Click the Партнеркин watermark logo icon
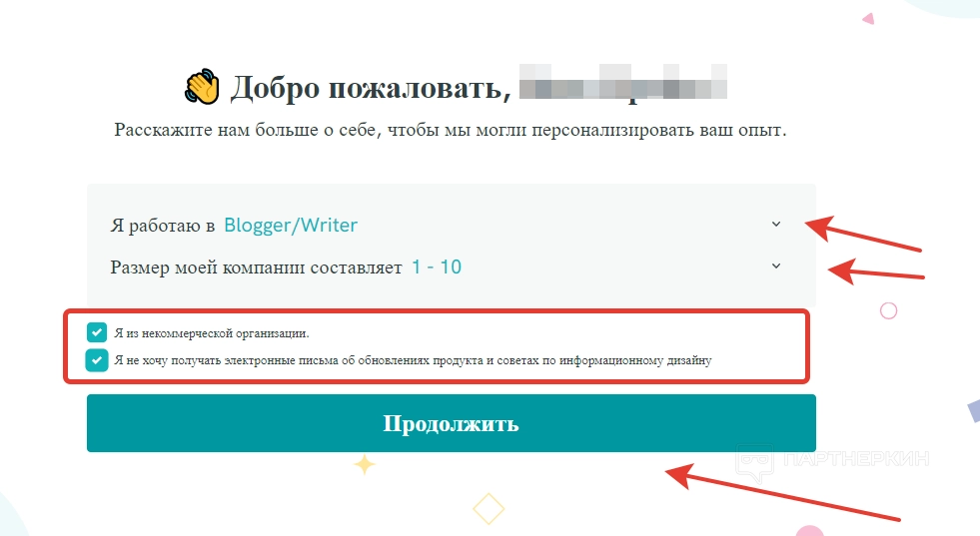Image resolution: width=980 pixels, height=536 pixels. click(x=755, y=462)
